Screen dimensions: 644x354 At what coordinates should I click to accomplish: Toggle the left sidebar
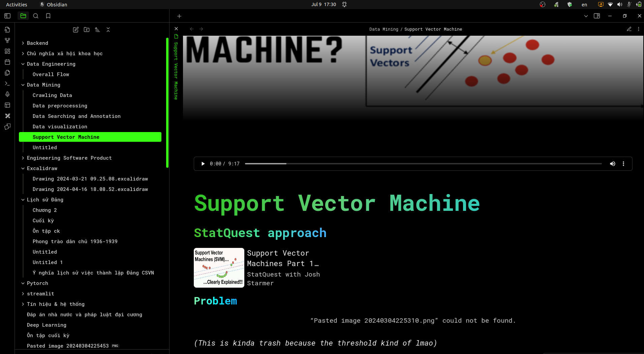[x=7, y=16]
